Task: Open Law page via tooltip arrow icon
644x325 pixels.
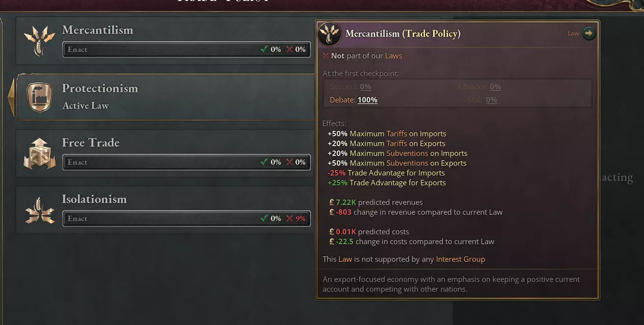Action: (589, 33)
